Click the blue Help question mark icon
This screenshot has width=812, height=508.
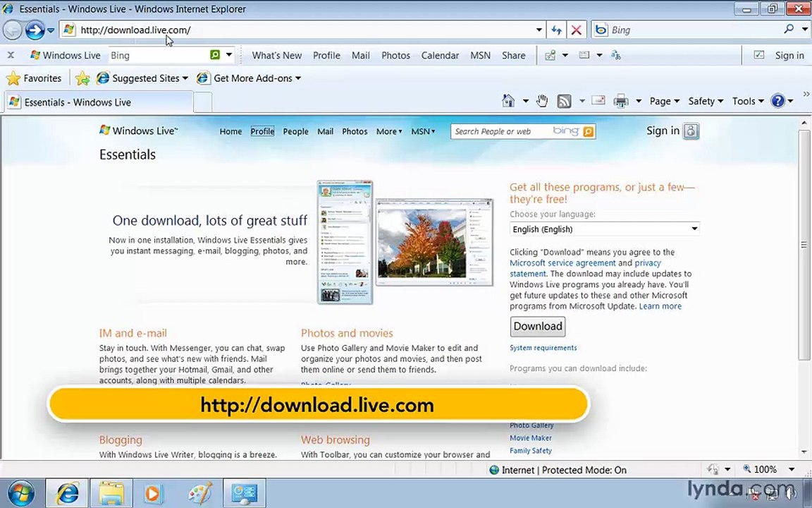coord(778,101)
